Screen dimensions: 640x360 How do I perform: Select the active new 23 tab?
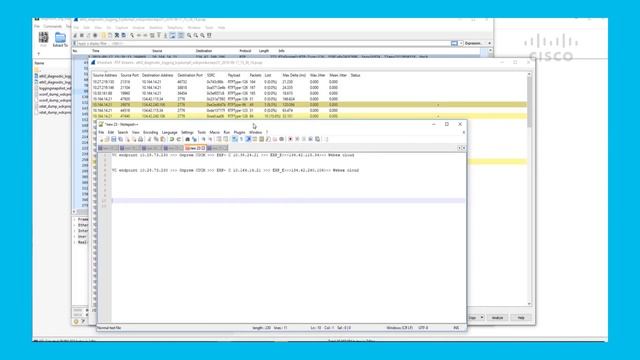click(x=195, y=148)
